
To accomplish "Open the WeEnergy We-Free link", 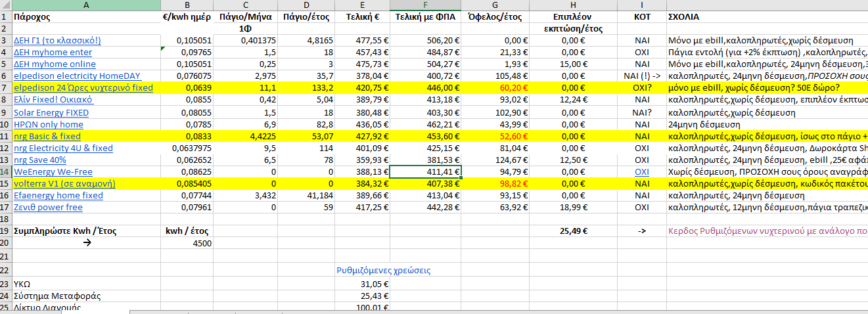I will 53,172.
